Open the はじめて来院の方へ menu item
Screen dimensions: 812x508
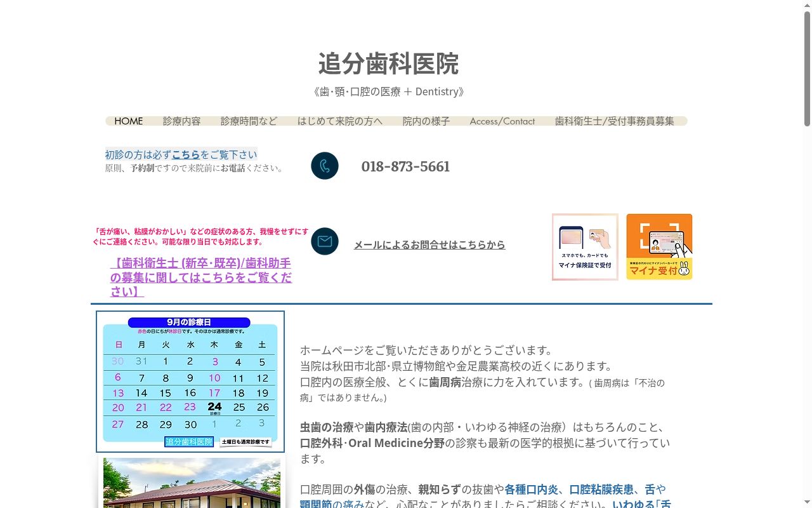[340, 121]
